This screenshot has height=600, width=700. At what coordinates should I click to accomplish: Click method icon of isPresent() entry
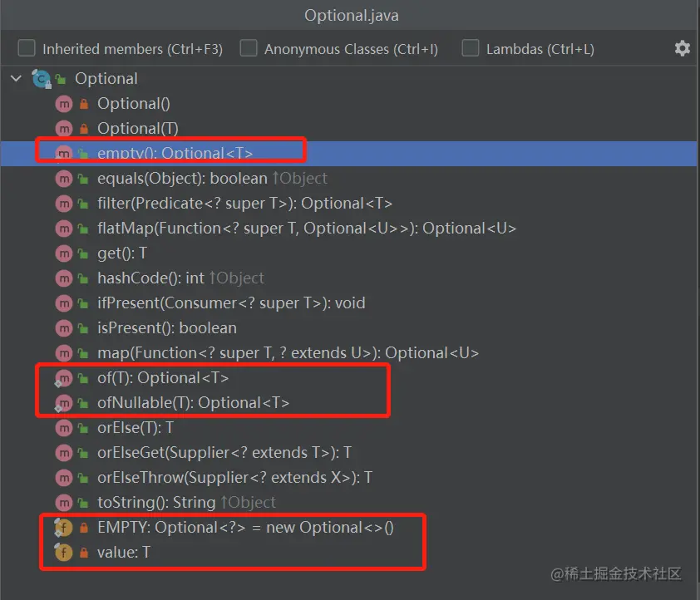(64, 328)
